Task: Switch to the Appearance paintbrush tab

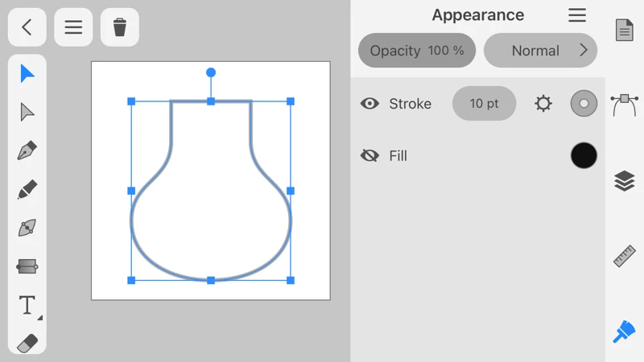Action: pyautogui.click(x=624, y=331)
